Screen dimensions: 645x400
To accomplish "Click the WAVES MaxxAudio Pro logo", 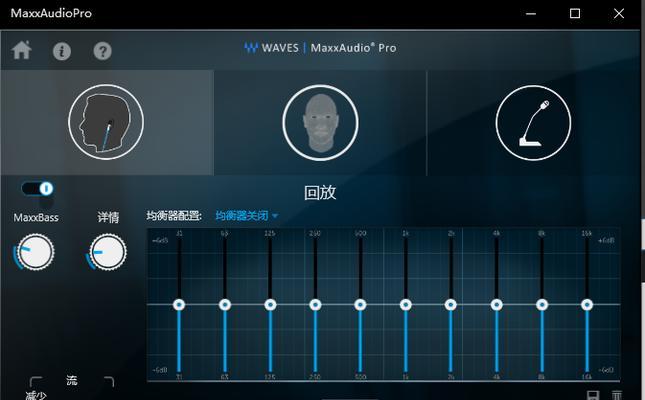I will pos(320,48).
